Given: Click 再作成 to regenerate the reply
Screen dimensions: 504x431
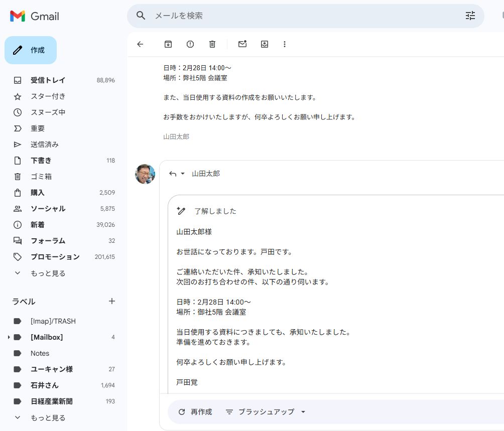Looking at the screenshot, I should coord(194,411).
